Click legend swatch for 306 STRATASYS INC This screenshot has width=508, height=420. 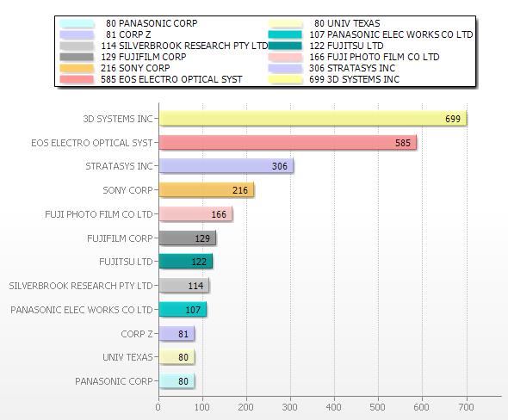coord(285,68)
